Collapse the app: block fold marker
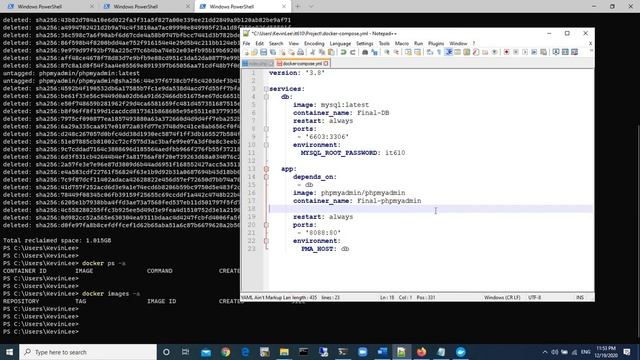 [x=266, y=169]
